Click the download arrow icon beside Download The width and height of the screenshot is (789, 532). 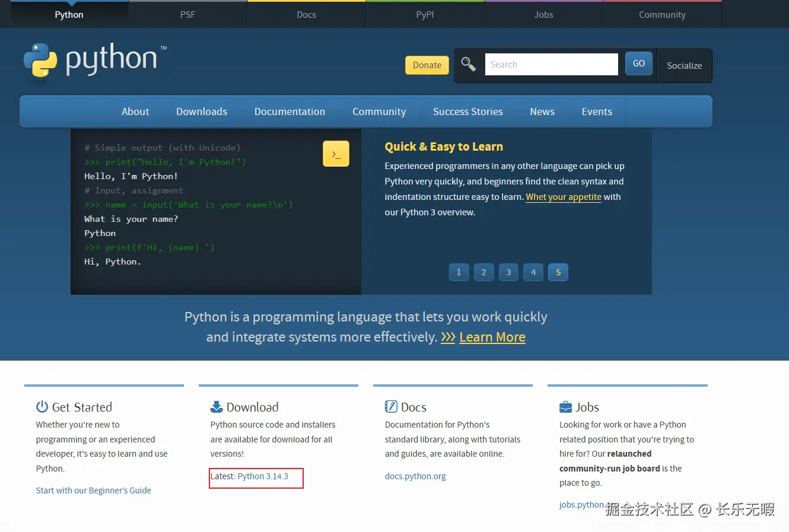[x=217, y=407]
